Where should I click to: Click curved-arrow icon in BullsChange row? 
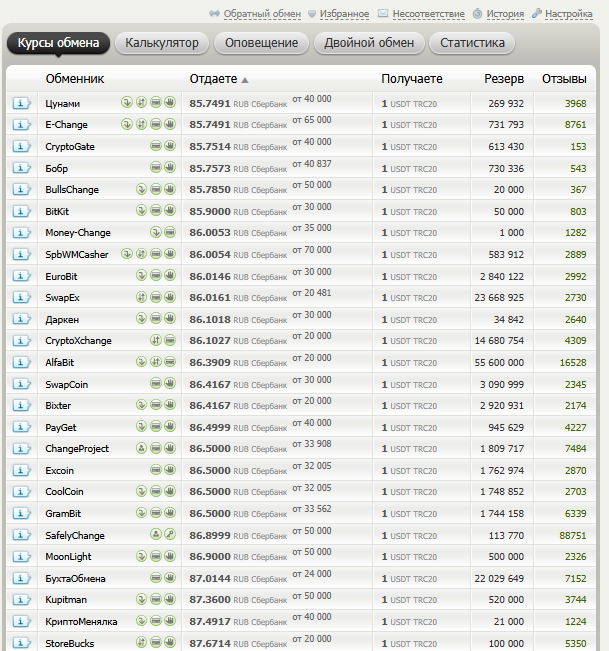coord(142,189)
